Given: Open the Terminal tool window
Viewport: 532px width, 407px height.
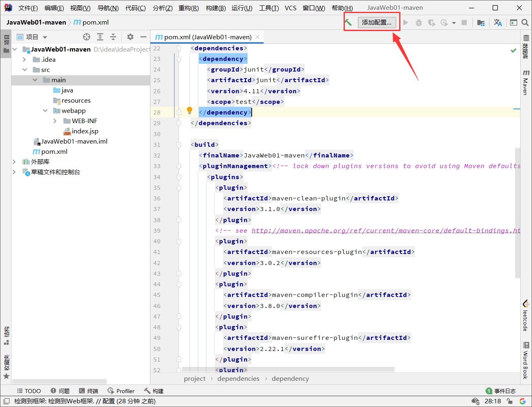Looking at the screenshot, I should (89, 391).
